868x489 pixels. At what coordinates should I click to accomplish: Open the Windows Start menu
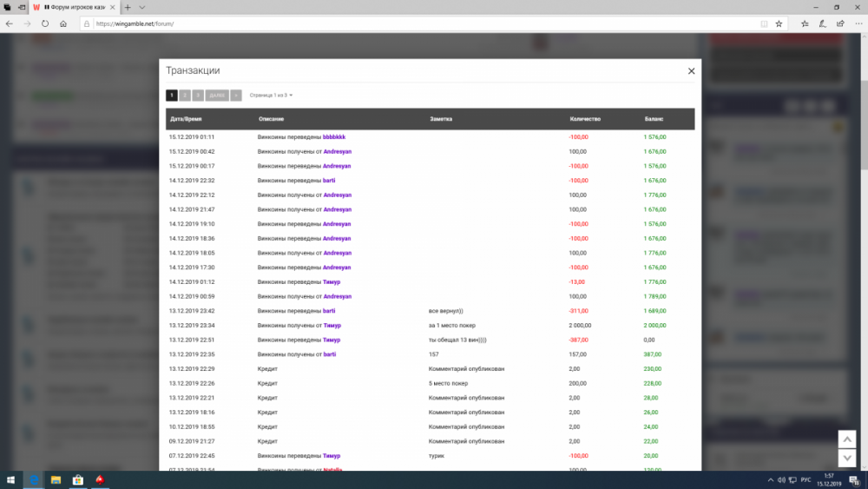(x=11, y=479)
